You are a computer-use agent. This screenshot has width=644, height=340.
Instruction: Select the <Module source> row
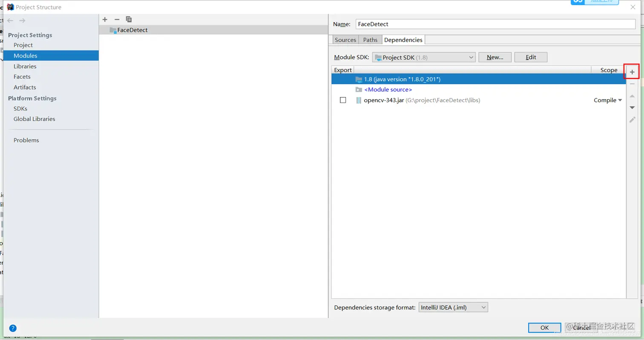coord(479,90)
